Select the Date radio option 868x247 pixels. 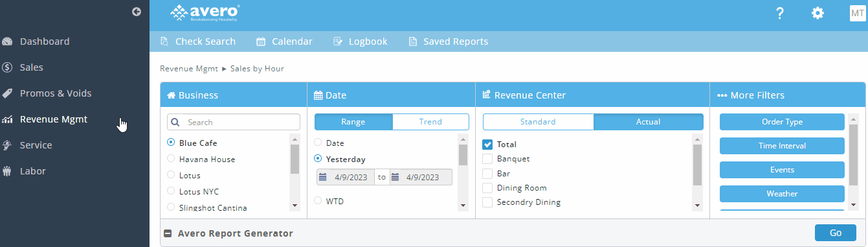pyautogui.click(x=318, y=143)
